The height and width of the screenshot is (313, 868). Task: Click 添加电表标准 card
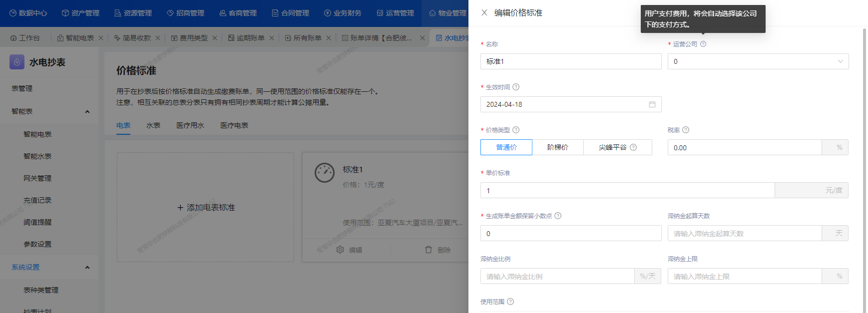206,207
